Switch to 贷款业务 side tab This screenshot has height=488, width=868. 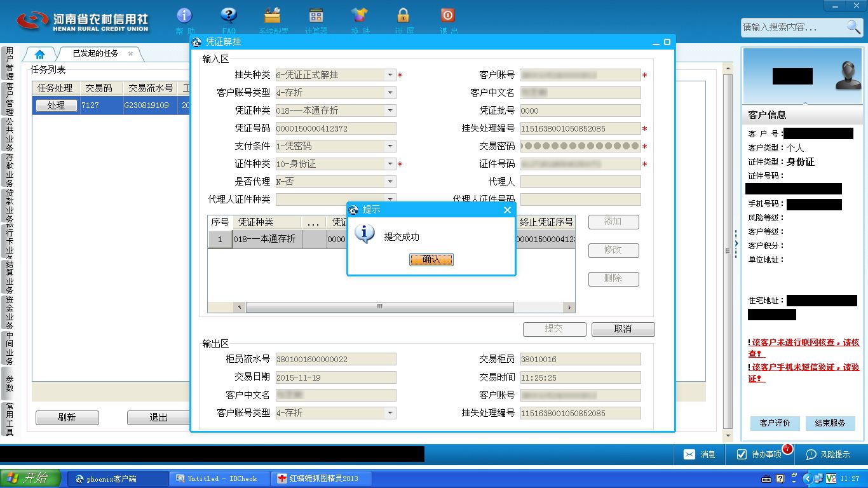coord(10,206)
